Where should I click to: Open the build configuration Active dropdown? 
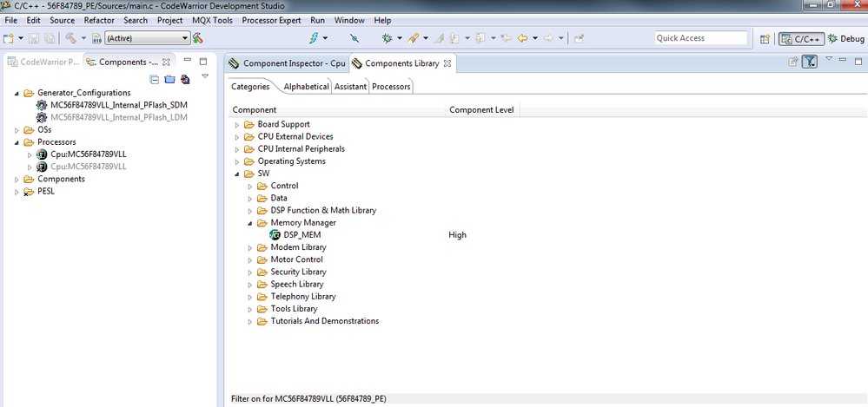tap(147, 38)
